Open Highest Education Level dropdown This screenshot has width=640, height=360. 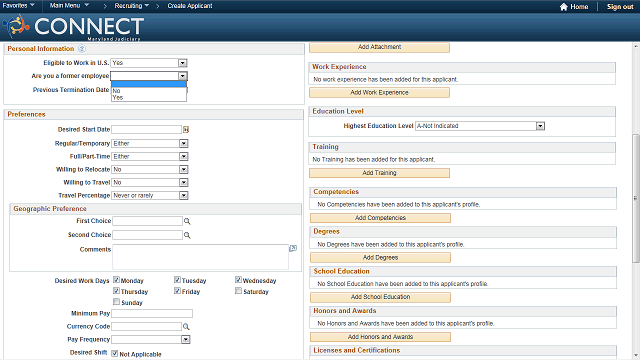click(480, 126)
